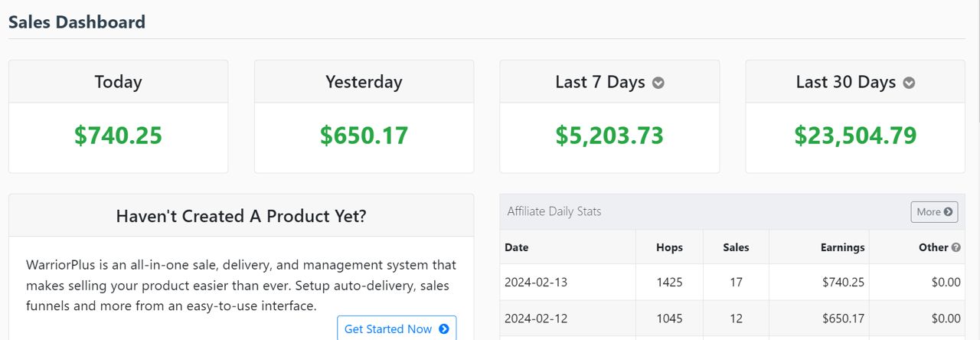Click the Yesterday card header
Viewport: 980px width, 340px height.
[x=364, y=82]
